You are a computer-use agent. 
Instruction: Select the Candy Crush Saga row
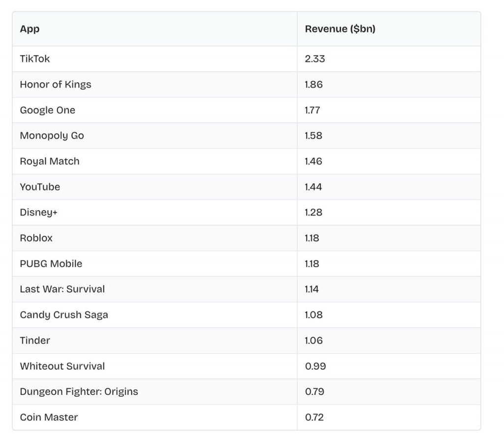(64, 315)
